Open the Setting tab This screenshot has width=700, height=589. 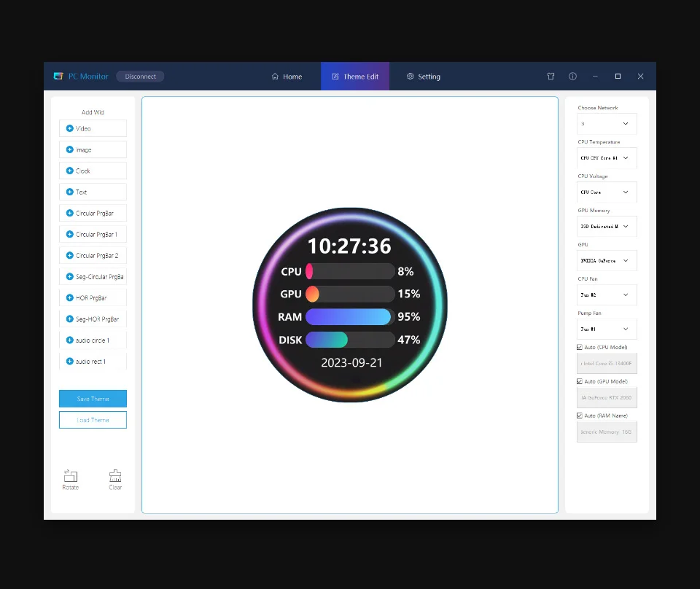point(423,77)
